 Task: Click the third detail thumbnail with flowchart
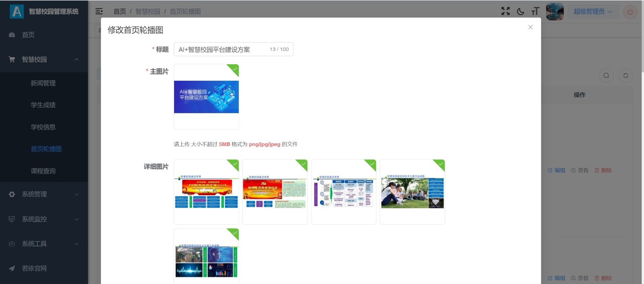coord(344,192)
